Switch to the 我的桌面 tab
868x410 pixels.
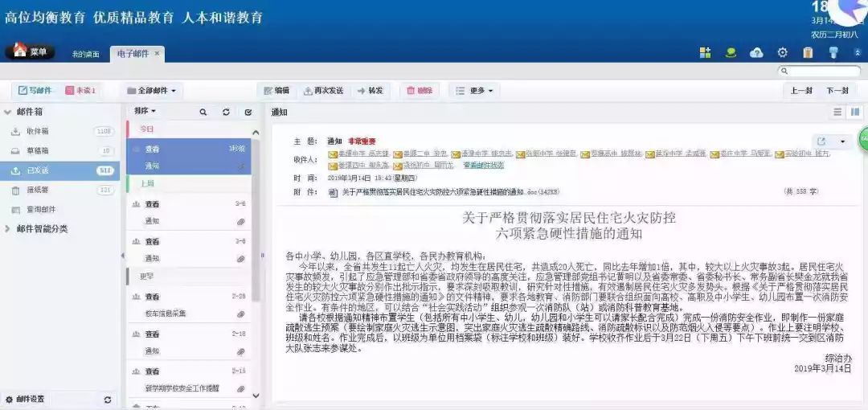[x=85, y=55]
